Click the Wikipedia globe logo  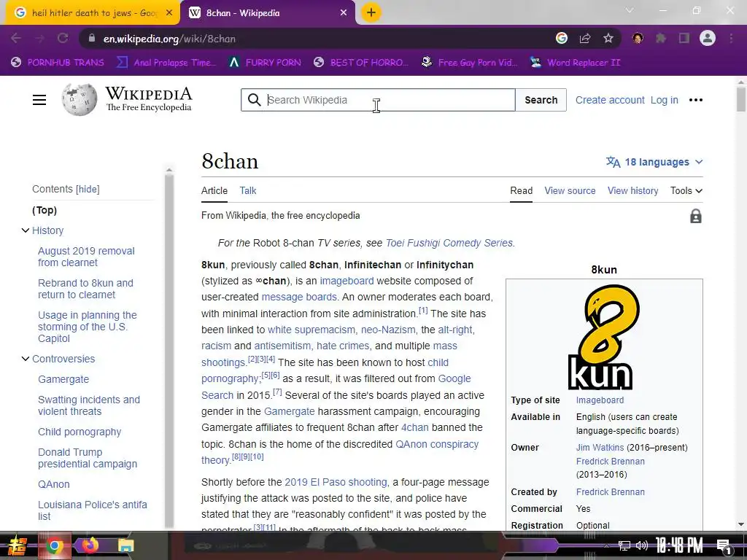[x=79, y=99]
